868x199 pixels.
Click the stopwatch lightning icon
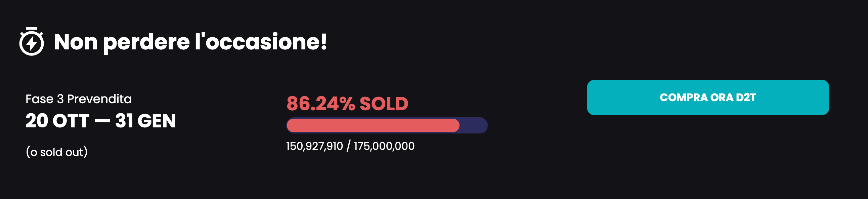click(31, 41)
